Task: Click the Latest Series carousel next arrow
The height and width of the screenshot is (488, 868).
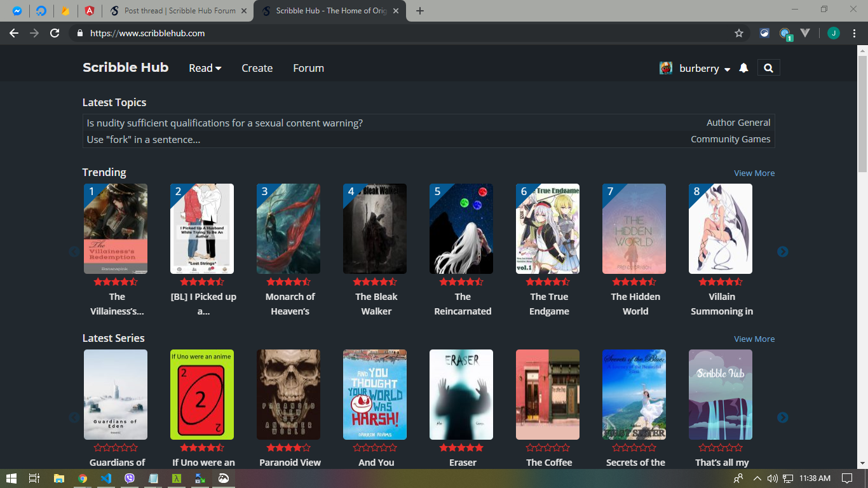Action: (x=782, y=417)
